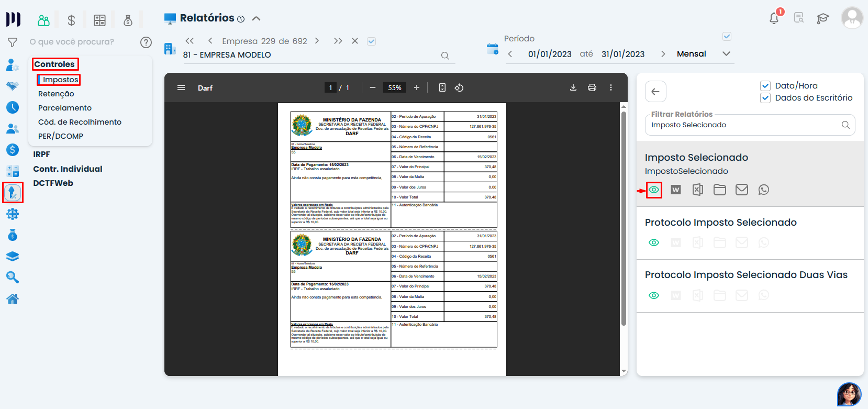The height and width of the screenshot is (409, 868).
Task: Click the PDF page number field
Action: [x=330, y=88]
